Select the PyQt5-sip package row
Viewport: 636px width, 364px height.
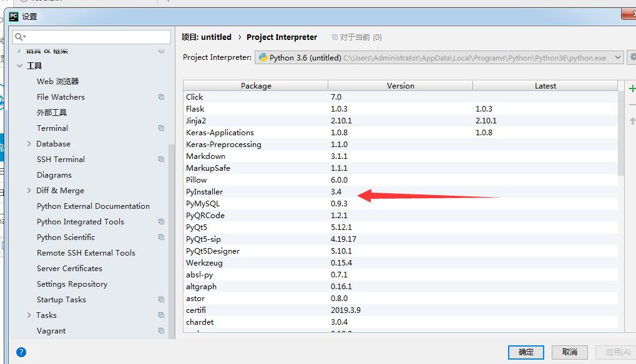coord(400,239)
